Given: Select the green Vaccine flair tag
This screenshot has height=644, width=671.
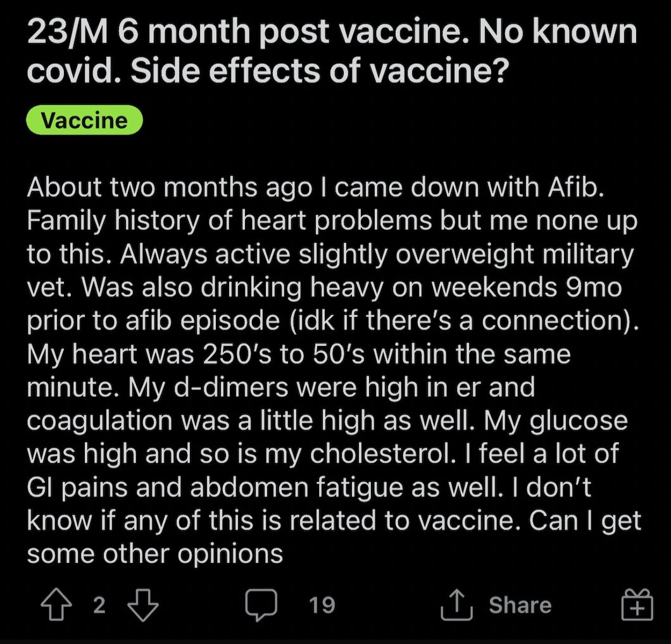Looking at the screenshot, I should 84,120.
